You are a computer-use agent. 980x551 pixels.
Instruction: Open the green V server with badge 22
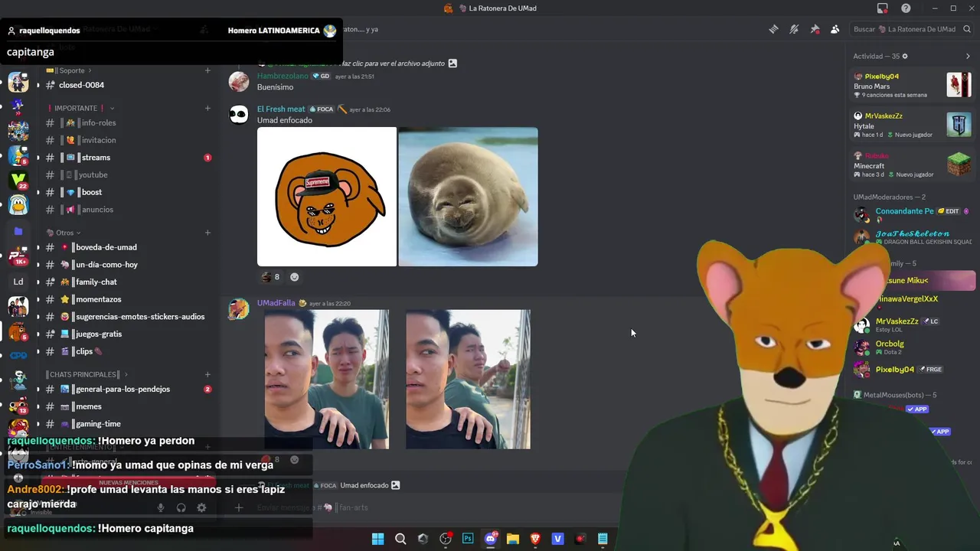18,181
